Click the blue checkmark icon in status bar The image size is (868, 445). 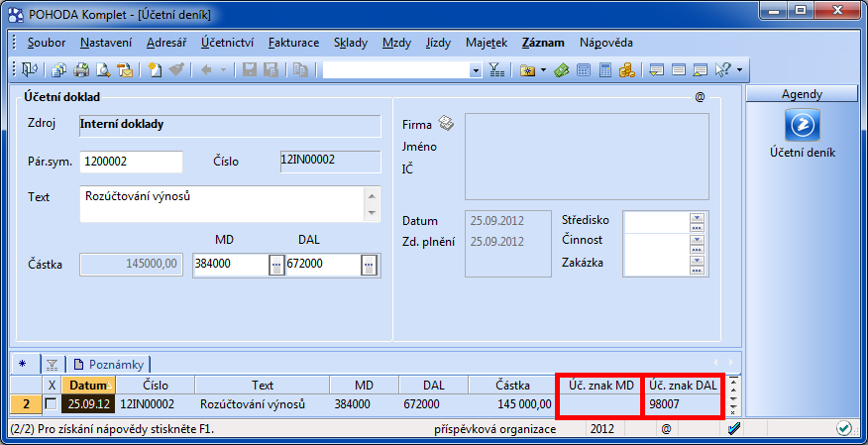click(x=734, y=428)
